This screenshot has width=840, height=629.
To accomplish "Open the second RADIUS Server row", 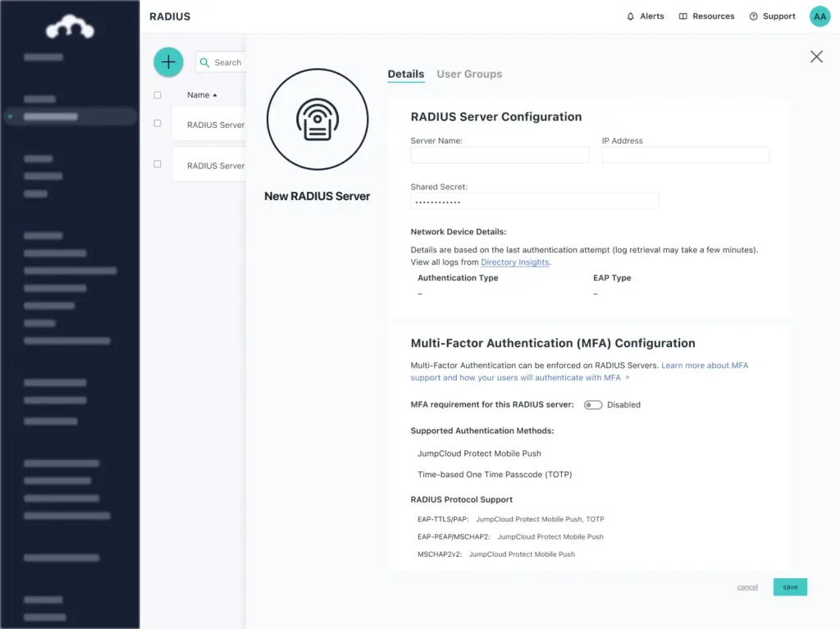I will point(209,166).
